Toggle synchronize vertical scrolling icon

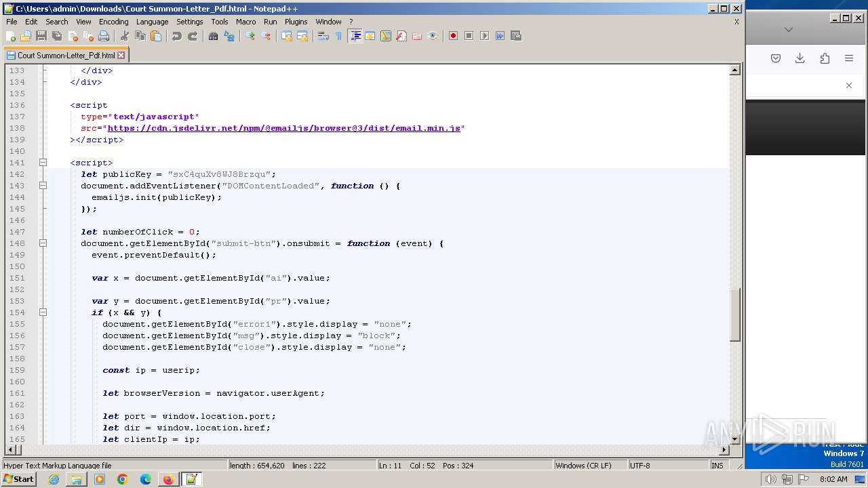point(286,36)
